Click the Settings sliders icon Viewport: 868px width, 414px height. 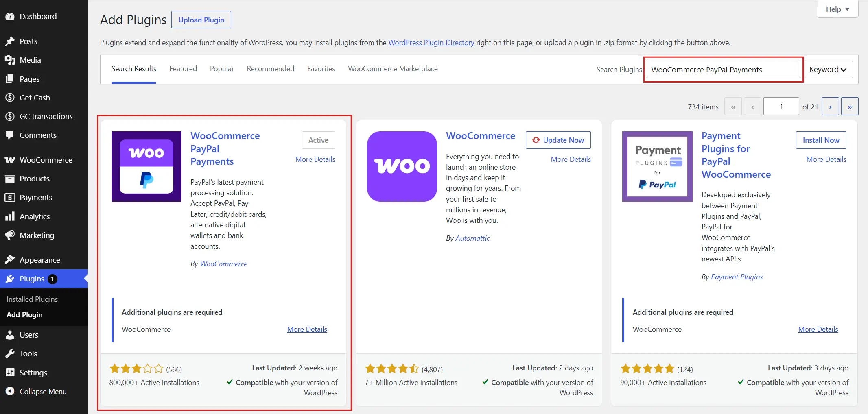[10, 373]
